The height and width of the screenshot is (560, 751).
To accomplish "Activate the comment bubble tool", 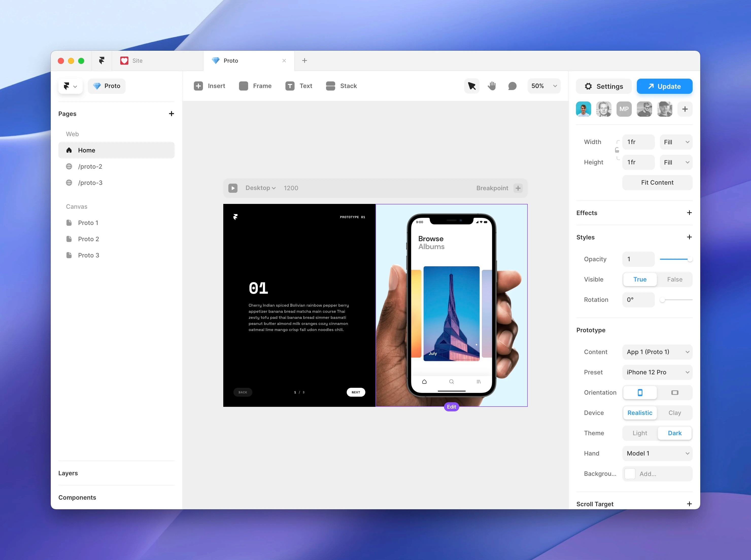I will (512, 86).
